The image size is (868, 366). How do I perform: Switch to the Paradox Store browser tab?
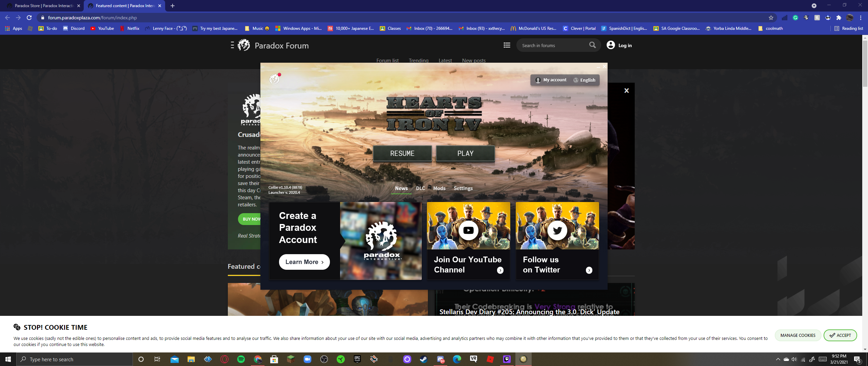[x=43, y=6]
